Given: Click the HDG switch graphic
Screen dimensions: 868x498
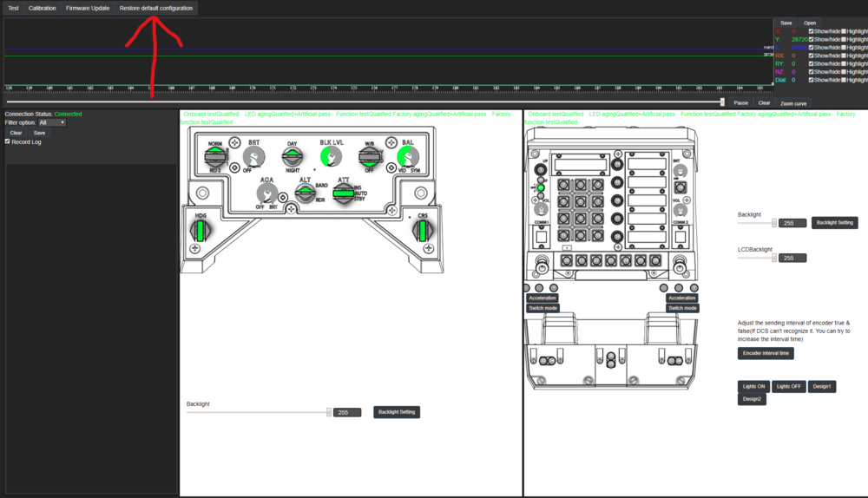Looking at the screenshot, I should (201, 231).
